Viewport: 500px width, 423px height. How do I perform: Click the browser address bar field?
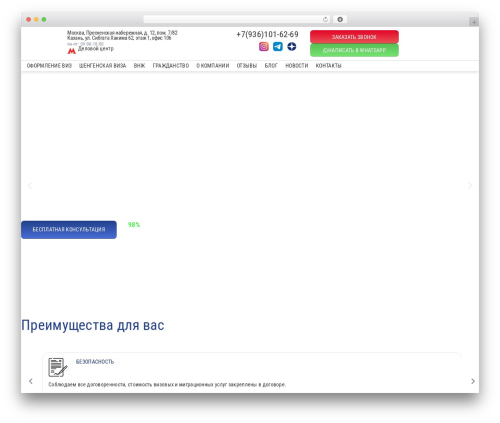point(236,20)
